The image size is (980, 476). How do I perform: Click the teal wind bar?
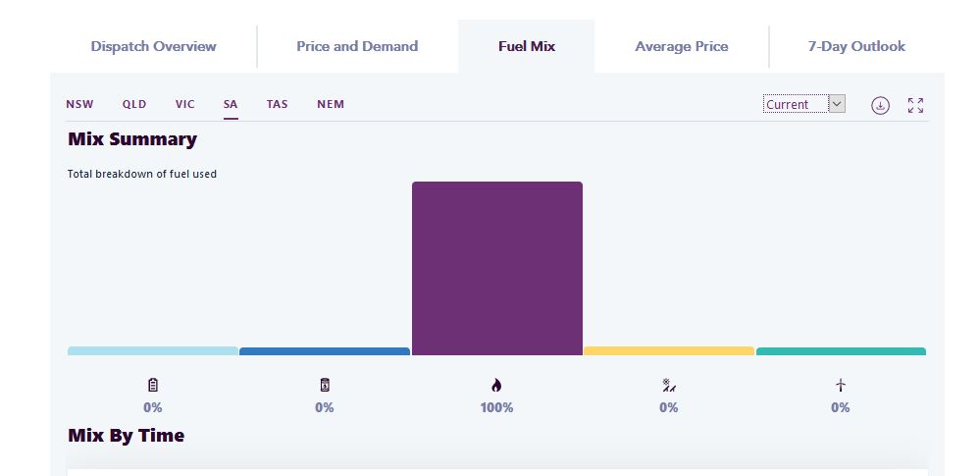[841, 350]
